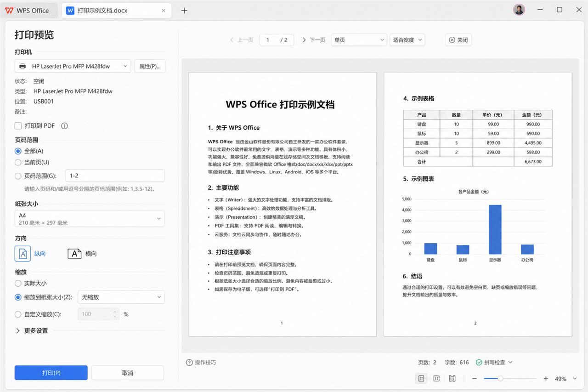Switch to the WPS Office home tab

(29, 10)
